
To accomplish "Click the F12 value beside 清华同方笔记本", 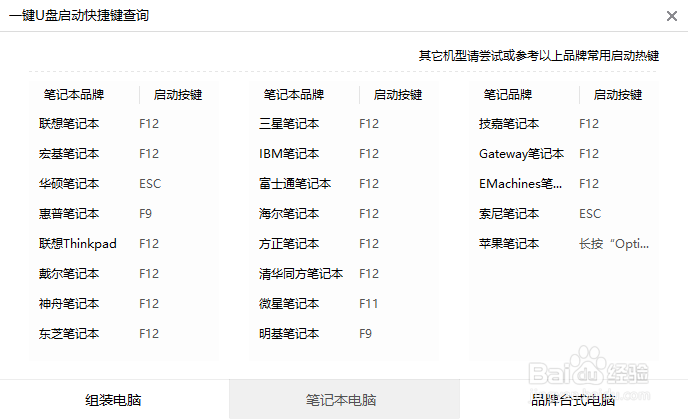I will [369, 274].
